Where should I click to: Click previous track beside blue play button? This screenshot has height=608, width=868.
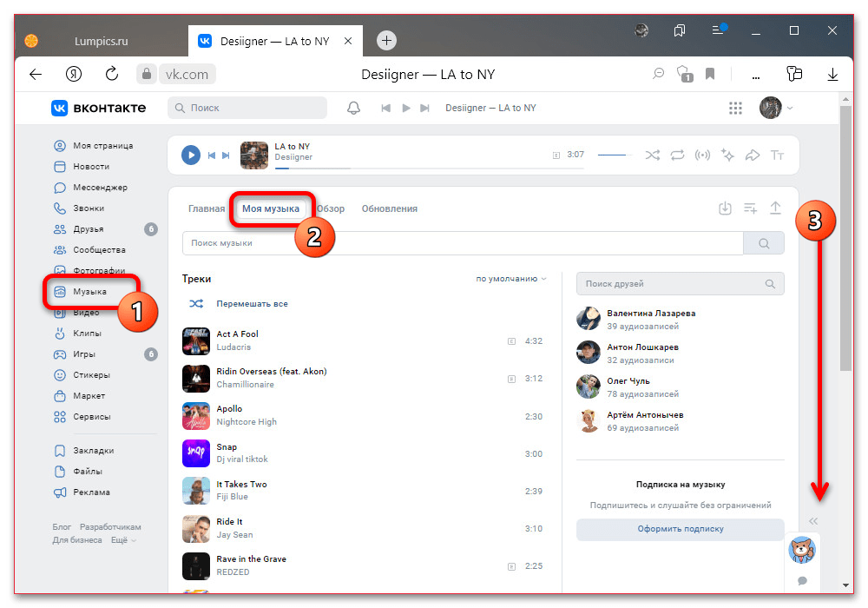click(x=211, y=155)
